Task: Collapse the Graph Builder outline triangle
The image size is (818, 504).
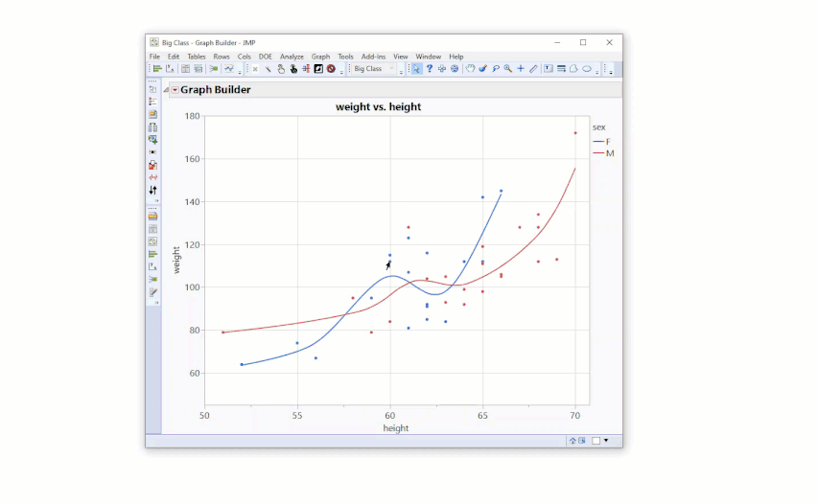Action: pyautogui.click(x=167, y=90)
